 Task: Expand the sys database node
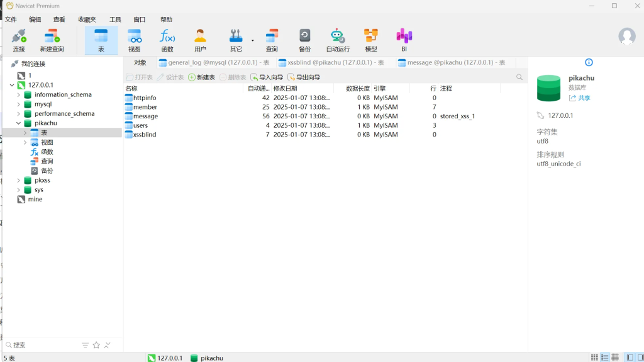(x=18, y=189)
